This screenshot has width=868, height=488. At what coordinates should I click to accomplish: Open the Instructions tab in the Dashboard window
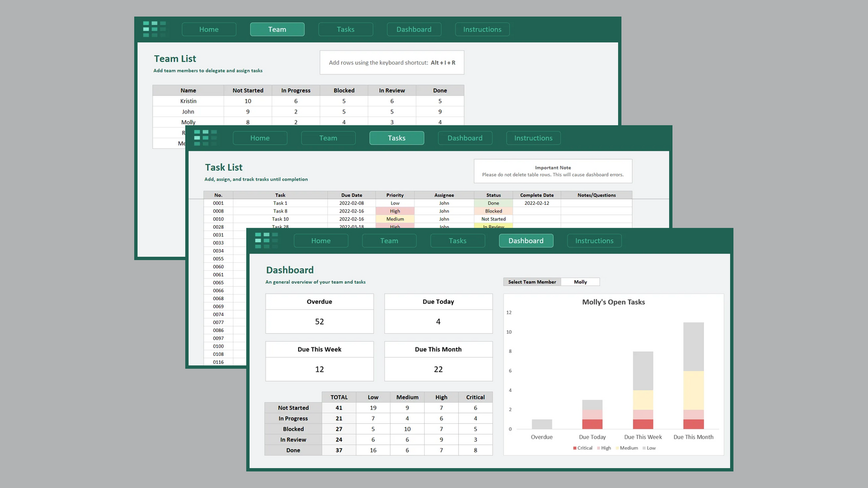coord(594,241)
